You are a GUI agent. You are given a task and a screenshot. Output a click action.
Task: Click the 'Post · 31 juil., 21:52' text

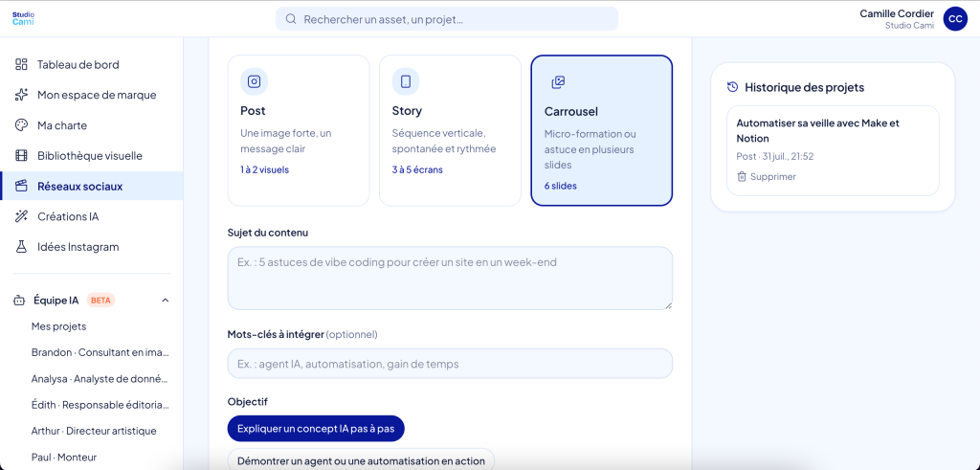(775, 157)
